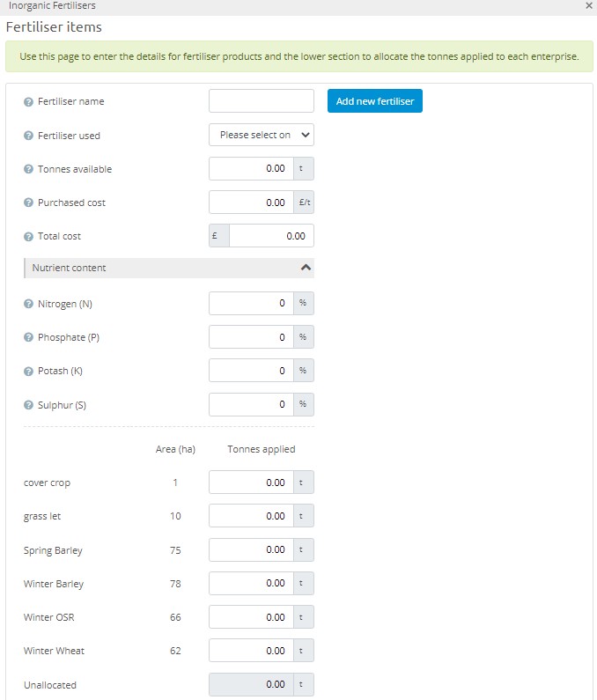The height and width of the screenshot is (700, 597).
Task: Click help icon beside Purchased cost
Action: [28, 203]
